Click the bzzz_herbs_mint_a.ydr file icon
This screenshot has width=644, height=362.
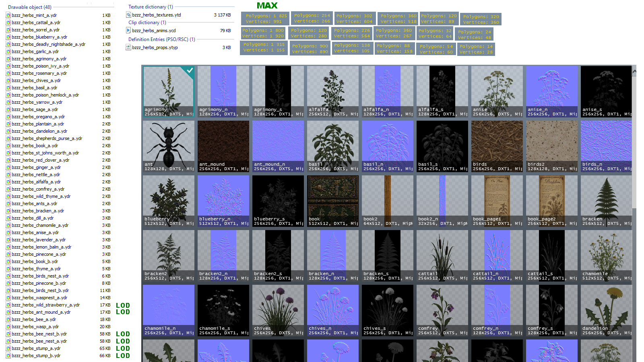coord(8,15)
